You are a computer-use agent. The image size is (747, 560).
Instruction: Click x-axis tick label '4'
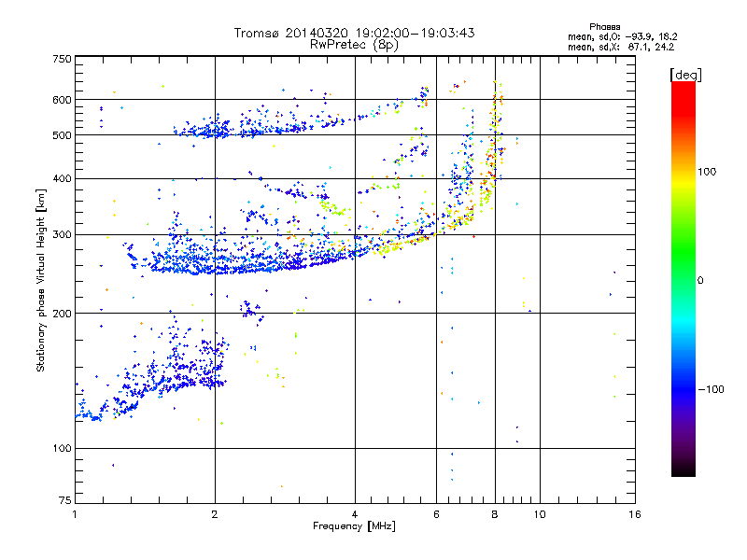coord(355,514)
